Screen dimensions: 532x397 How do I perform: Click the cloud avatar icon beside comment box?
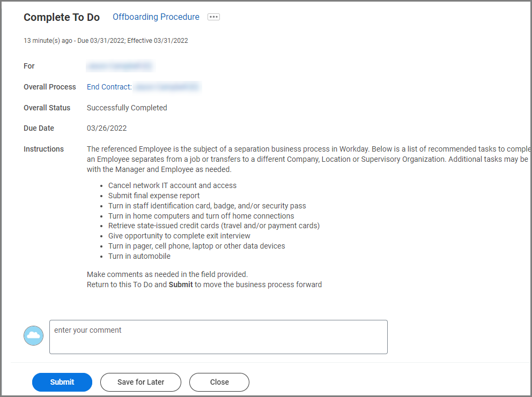pyautogui.click(x=33, y=335)
